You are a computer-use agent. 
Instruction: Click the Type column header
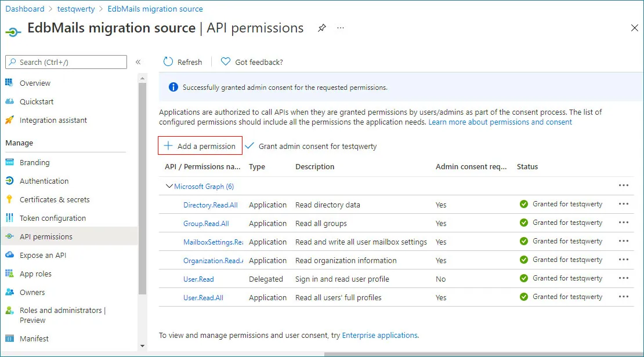tap(256, 166)
